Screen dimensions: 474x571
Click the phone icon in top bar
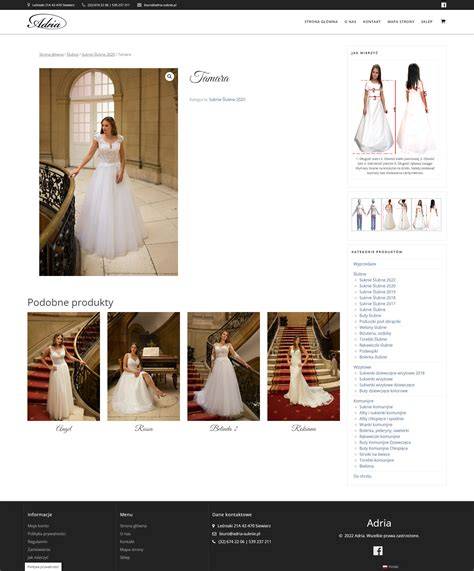click(x=84, y=5)
